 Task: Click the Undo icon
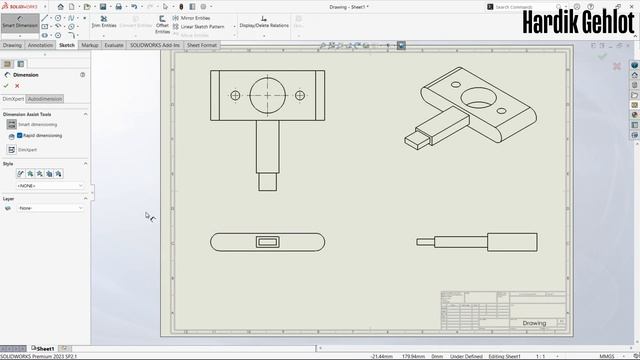(134, 7)
